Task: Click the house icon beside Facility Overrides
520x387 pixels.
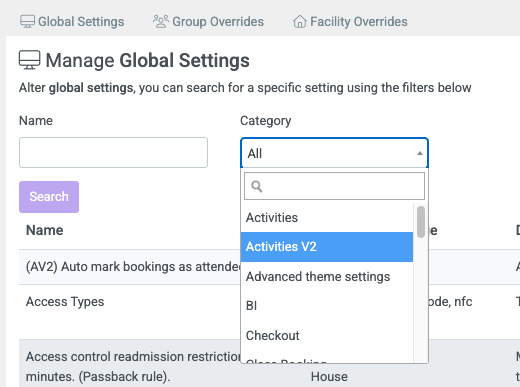Action: click(x=300, y=22)
